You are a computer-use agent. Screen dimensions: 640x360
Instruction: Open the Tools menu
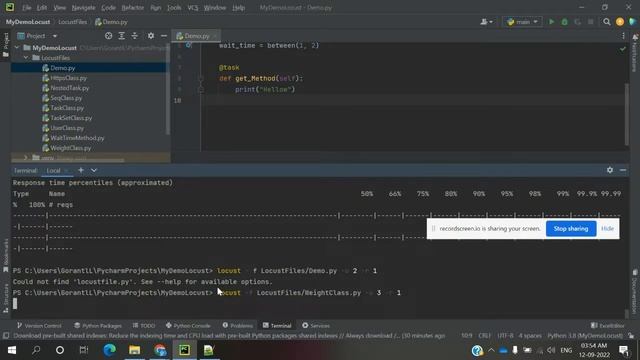pos(174,8)
